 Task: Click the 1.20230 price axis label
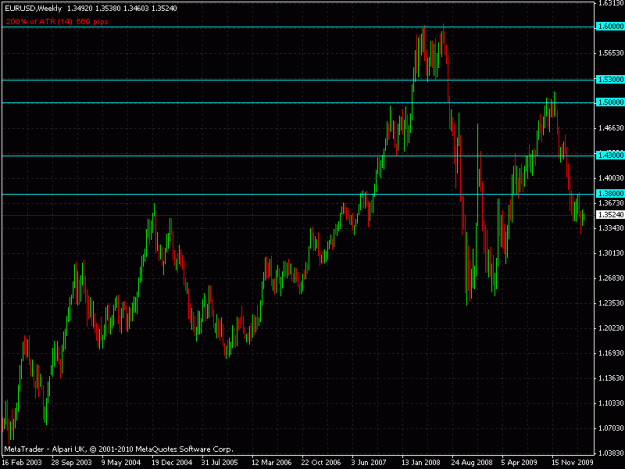click(611, 328)
